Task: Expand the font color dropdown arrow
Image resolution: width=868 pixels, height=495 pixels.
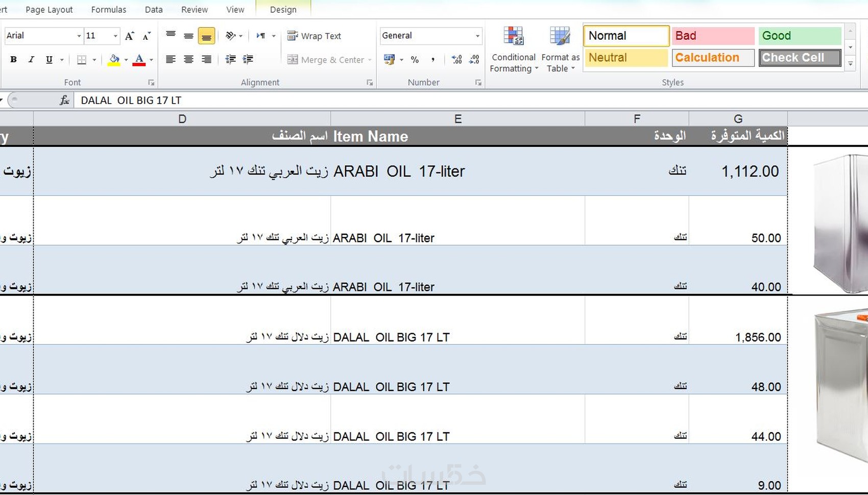Action: [x=151, y=60]
